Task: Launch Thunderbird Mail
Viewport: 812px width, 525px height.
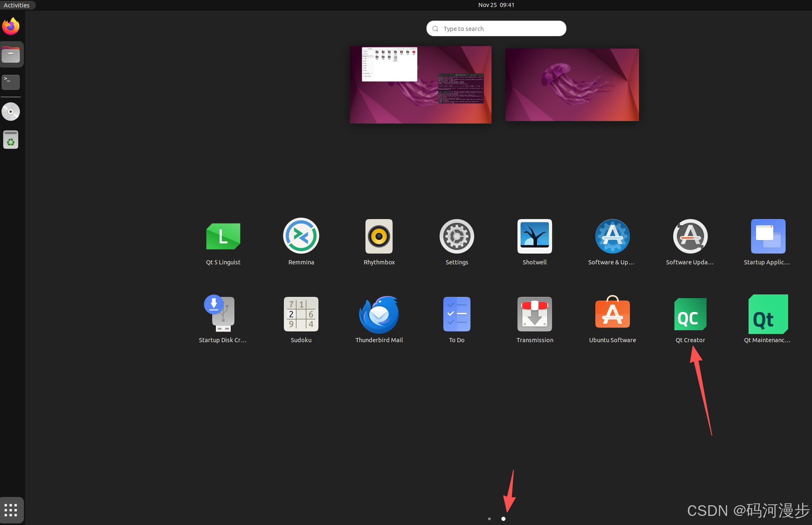Action: pyautogui.click(x=379, y=315)
